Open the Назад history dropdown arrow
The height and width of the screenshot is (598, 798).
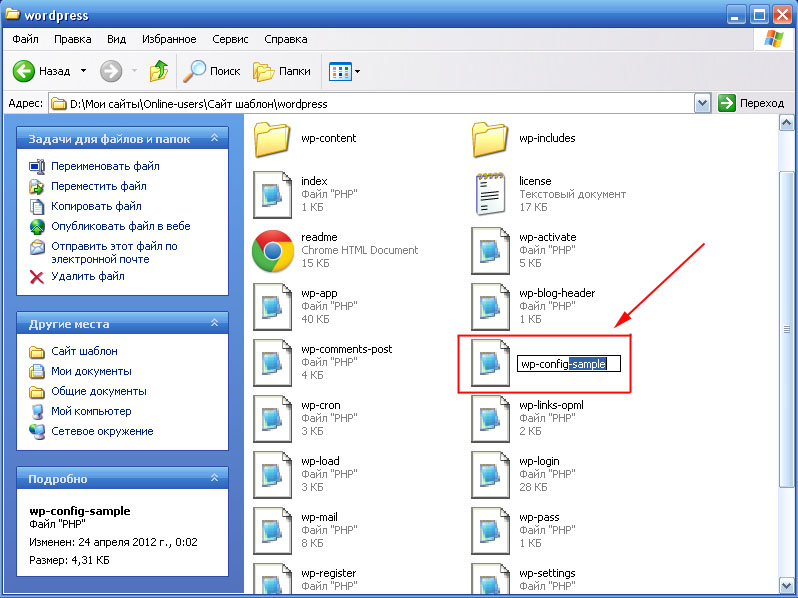83,71
